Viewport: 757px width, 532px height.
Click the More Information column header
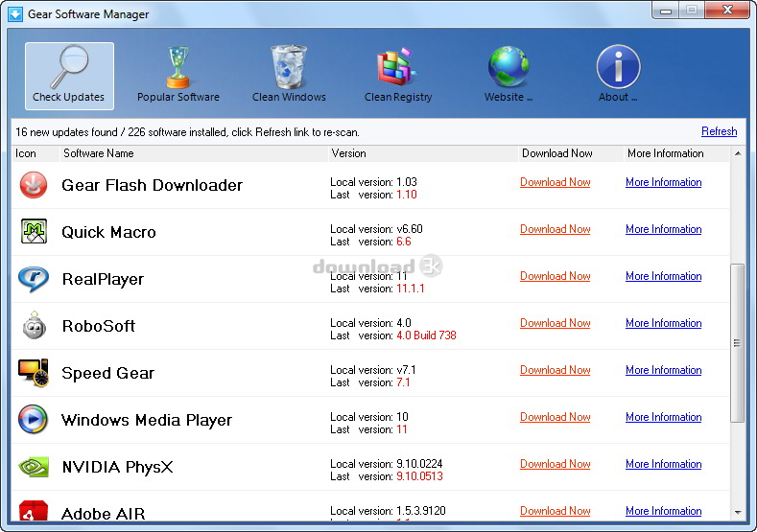[676, 153]
